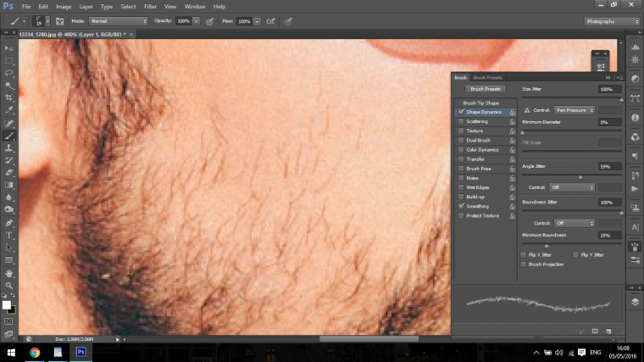644x362 pixels.
Task: Select the Path Selection tool
Action: [x=8, y=248]
